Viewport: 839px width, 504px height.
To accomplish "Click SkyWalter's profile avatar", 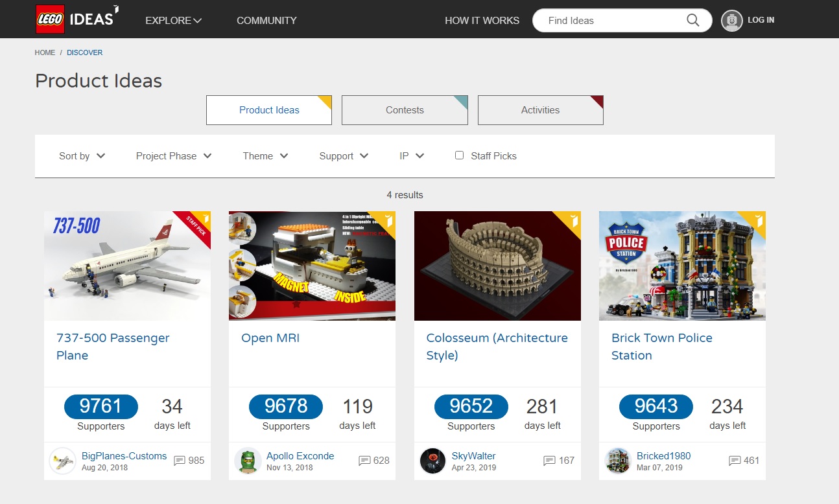I will click(x=432, y=461).
